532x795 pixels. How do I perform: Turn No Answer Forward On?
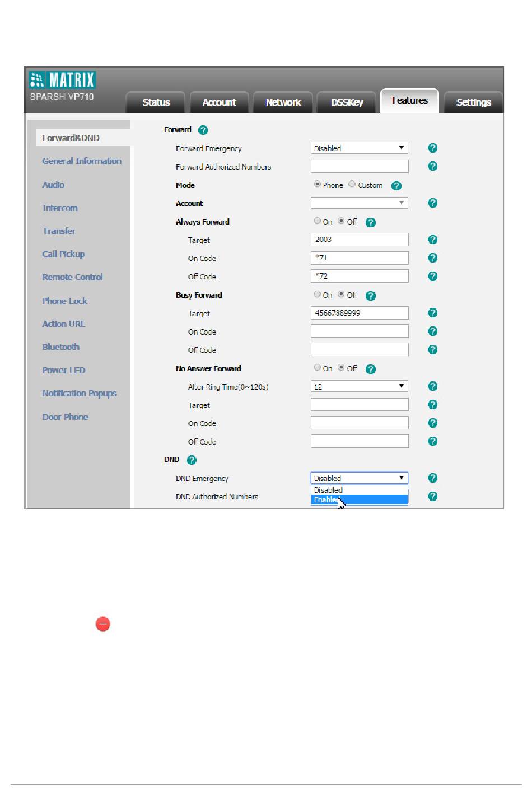pos(318,368)
